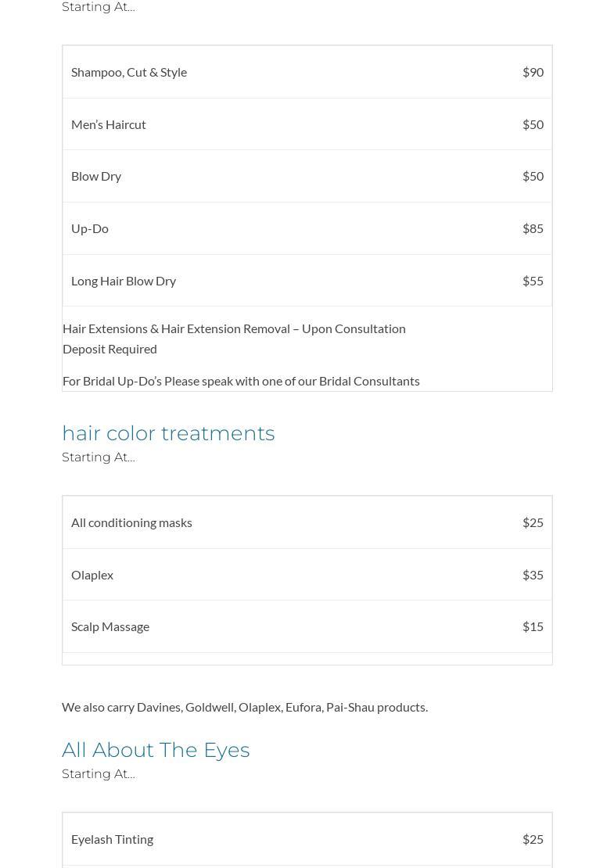Viewport: 614px width, 868px height.
Task: Click the Up-Do service label
Action: [90, 228]
